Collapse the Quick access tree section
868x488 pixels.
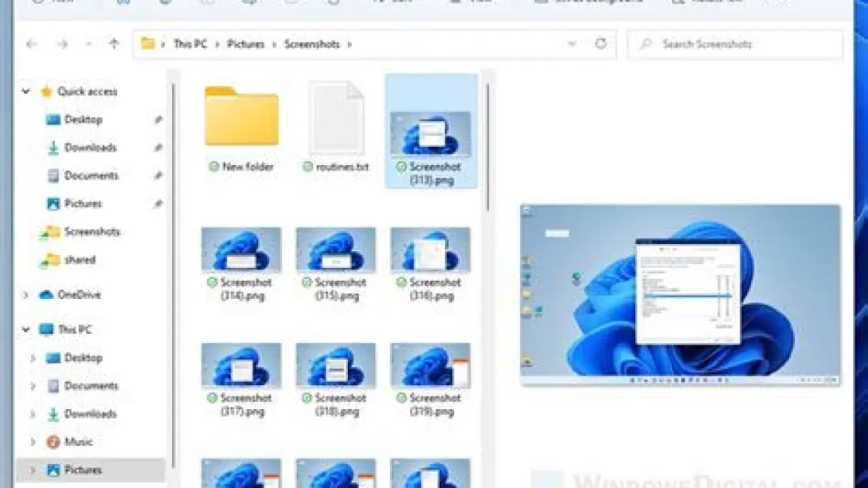tap(27, 92)
